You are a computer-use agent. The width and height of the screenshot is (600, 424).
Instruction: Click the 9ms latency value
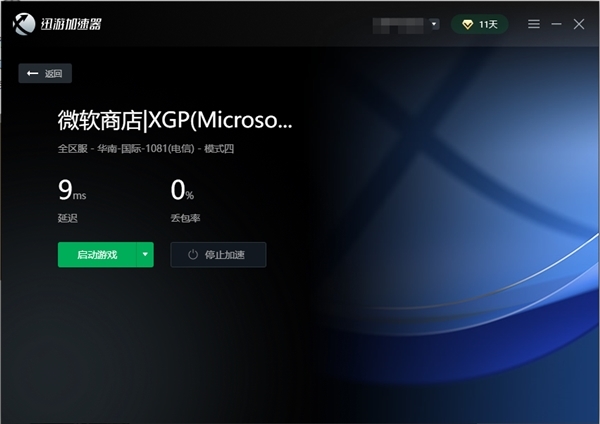pyautogui.click(x=72, y=190)
